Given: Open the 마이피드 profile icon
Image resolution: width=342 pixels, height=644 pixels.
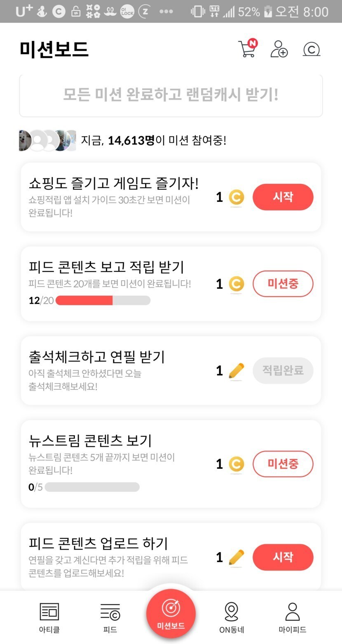Looking at the screenshot, I should click(292, 611).
